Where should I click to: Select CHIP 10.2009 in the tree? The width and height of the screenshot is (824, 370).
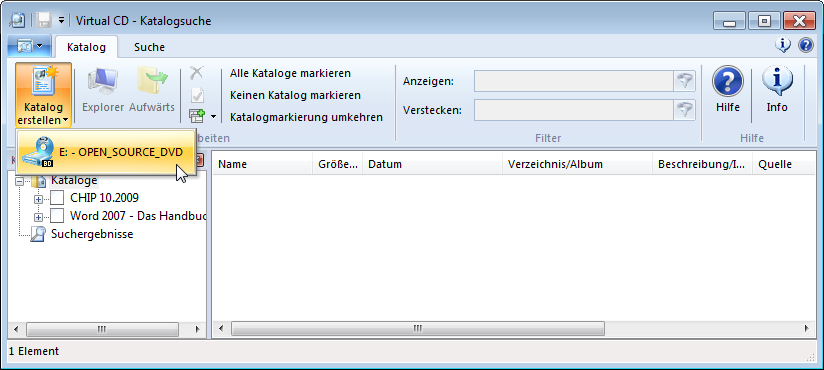[x=104, y=198]
